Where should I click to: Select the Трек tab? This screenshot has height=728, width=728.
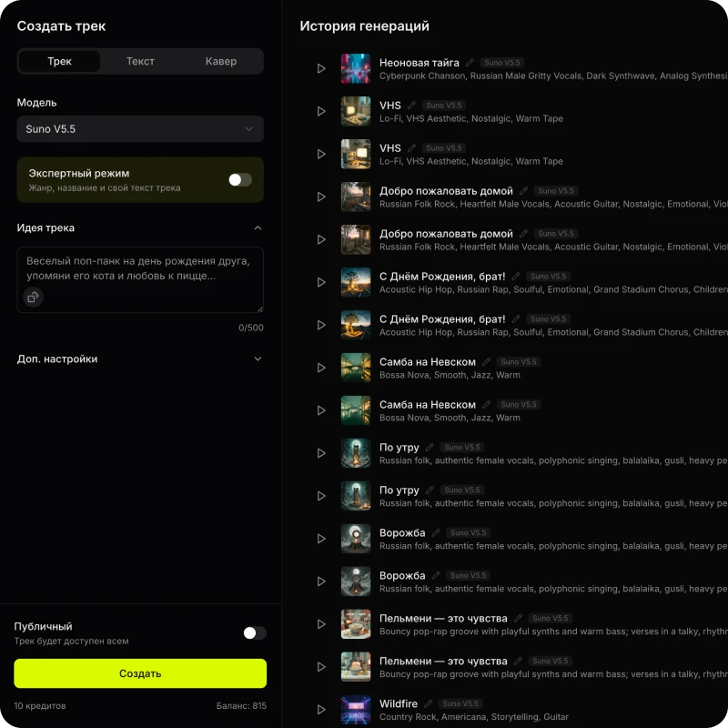click(x=60, y=62)
